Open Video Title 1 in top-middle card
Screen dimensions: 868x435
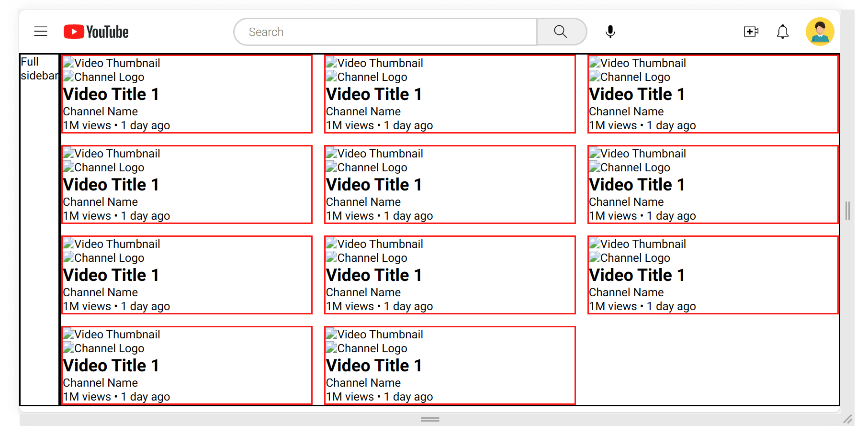(373, 94)
